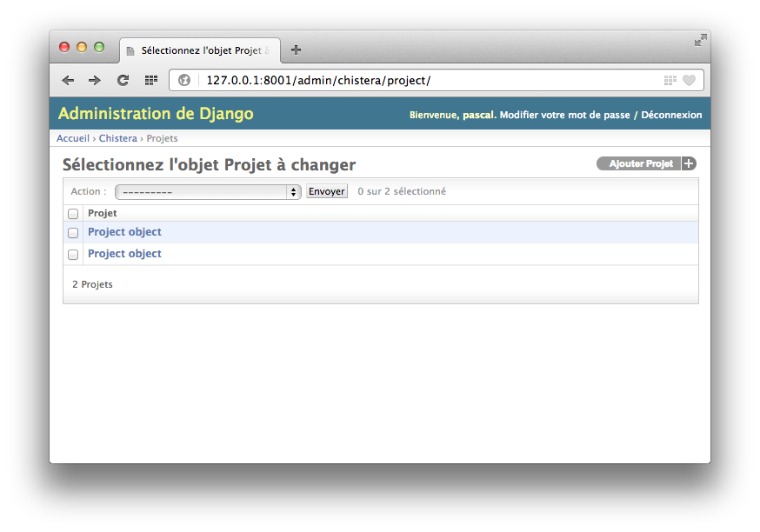
Task: Click the heart bookmark icon
Action: click(x=690, y=81)
